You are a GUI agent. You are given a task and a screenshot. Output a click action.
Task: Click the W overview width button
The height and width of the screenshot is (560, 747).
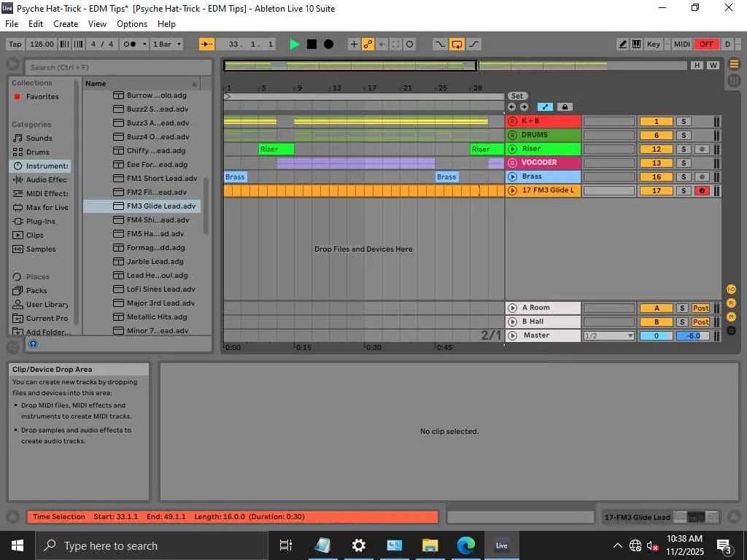pyautogui.click(x=713, y=65)
